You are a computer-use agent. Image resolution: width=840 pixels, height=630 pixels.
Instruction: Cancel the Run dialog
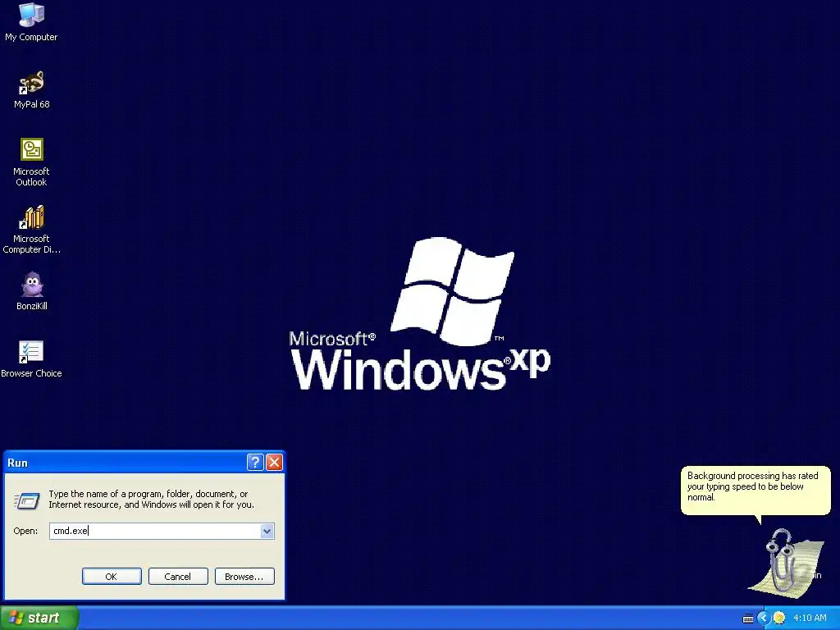[x=178, y=577]
